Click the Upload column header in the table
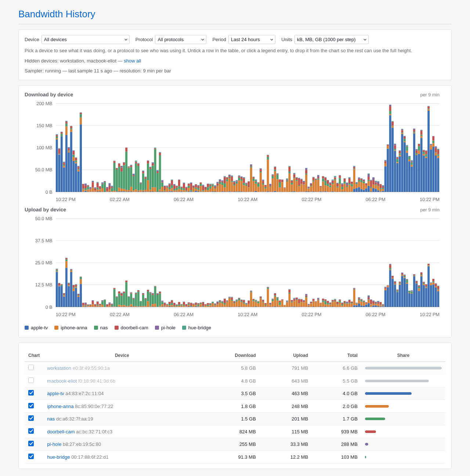470x476 pixels. [300, 355]
